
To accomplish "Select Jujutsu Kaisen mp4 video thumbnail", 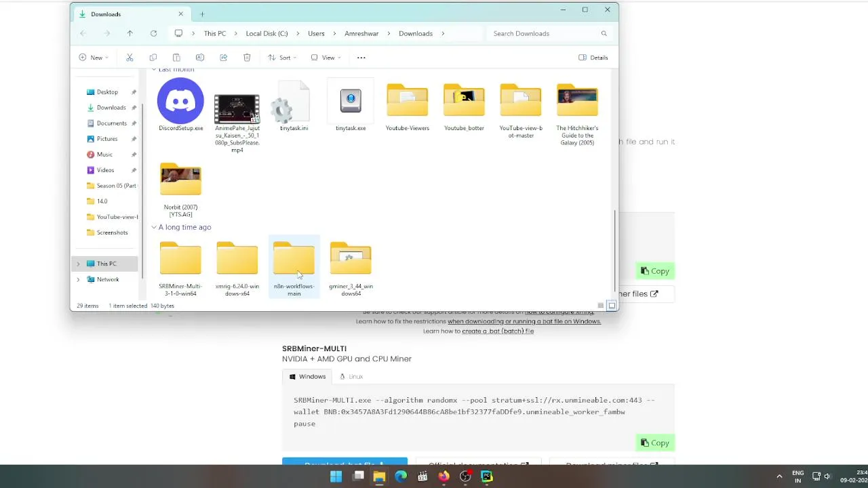I will 237,109.
